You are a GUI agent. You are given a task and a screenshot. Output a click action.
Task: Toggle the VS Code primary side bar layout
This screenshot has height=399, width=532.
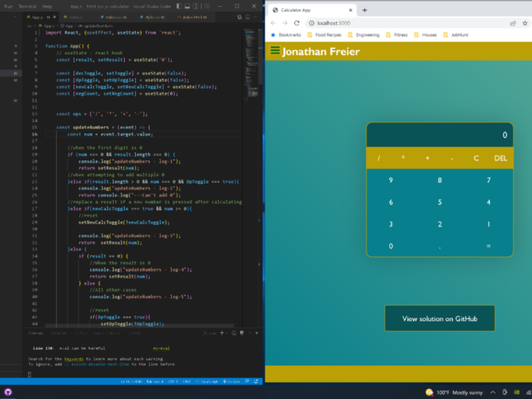tap(179, 6)
